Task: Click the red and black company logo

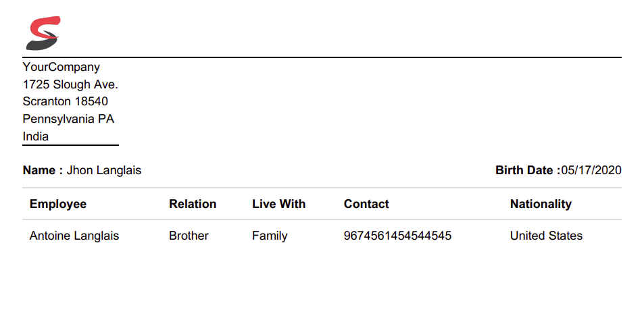Action: [43, 33]
